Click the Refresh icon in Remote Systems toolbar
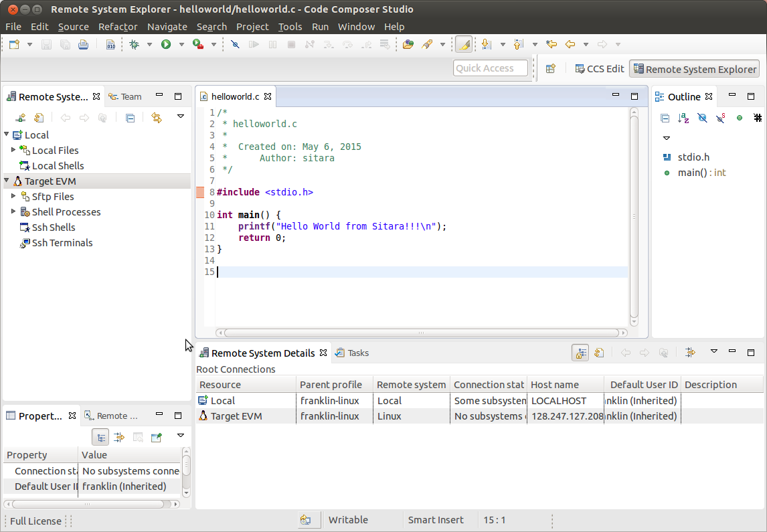767x532 pixels. pyautogui.click(x=39, y=118)
